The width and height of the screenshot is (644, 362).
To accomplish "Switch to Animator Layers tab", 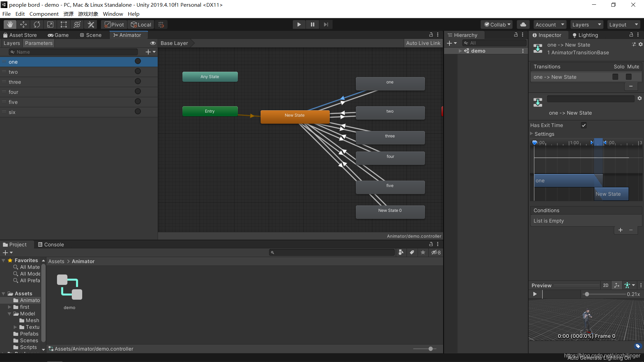I will pos(12,43).
